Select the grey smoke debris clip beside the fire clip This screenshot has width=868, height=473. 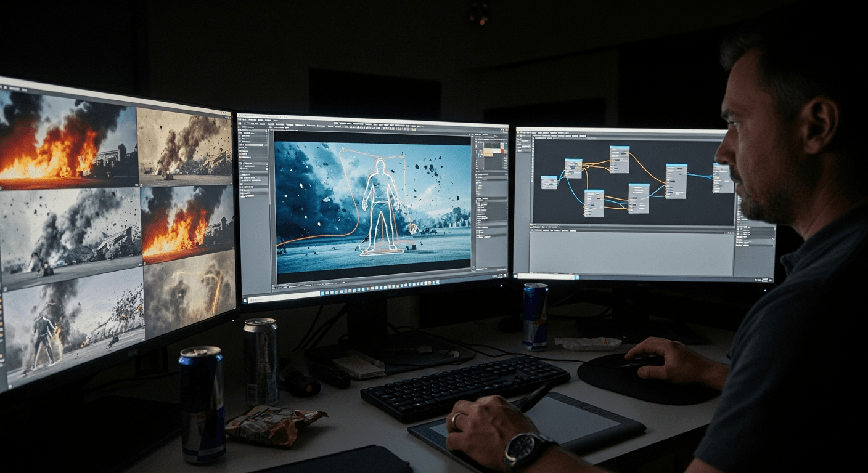point(184,147)
